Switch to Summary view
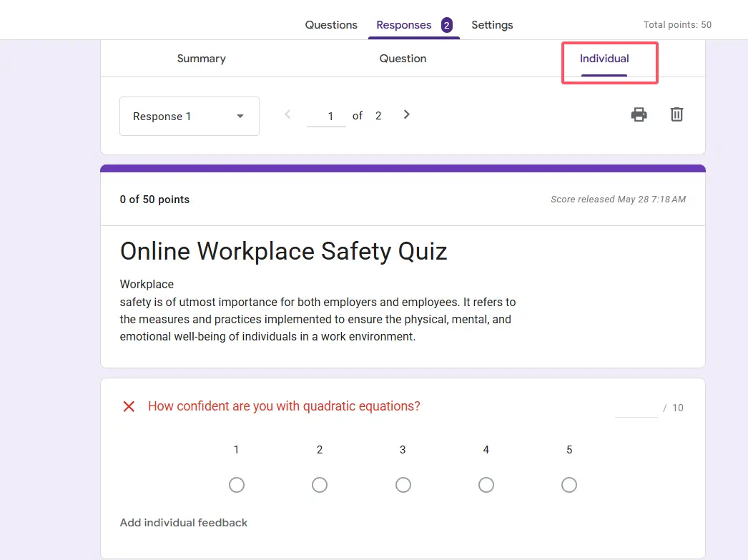This screenshot has height=560, width=748. 201,59
